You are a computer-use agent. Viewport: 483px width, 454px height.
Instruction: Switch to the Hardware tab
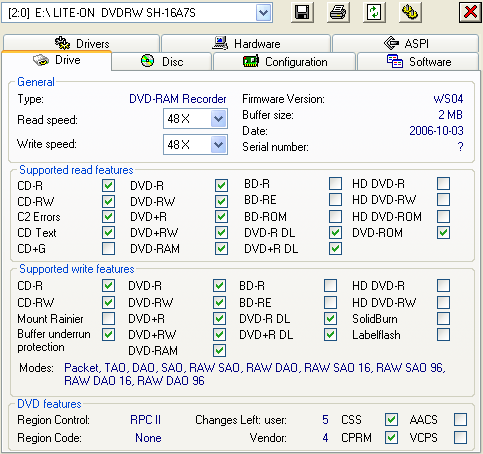pos(246,43)
